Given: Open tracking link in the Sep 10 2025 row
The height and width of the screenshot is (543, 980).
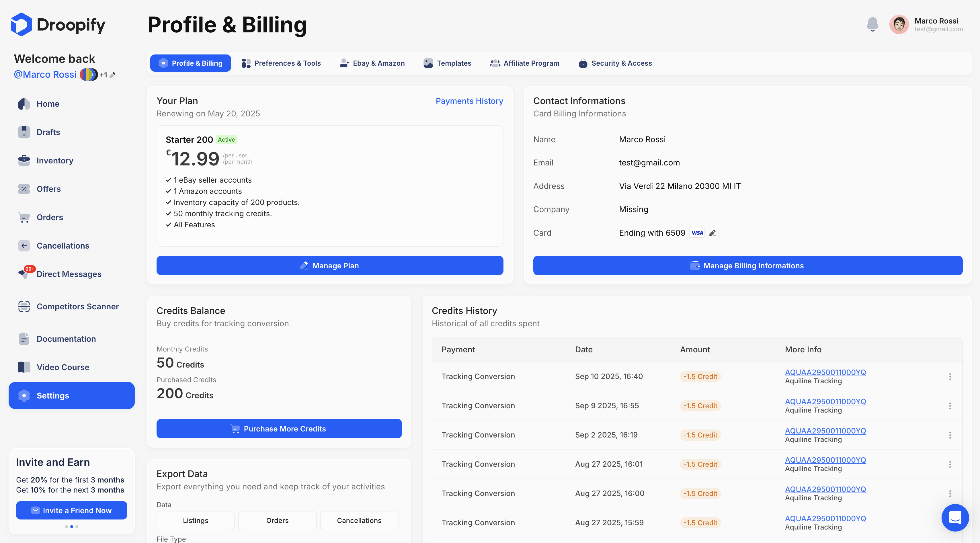Looking at the screenshot, I should click(x=825, y=372).
